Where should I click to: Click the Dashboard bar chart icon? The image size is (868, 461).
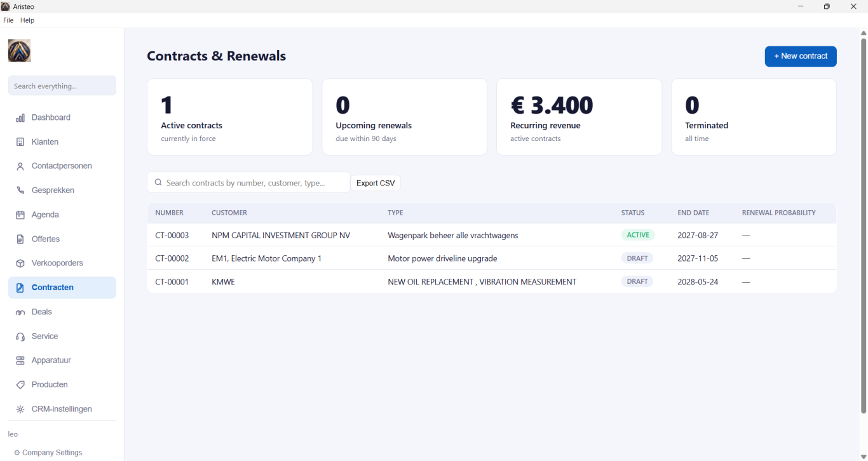tap(20, 117)
